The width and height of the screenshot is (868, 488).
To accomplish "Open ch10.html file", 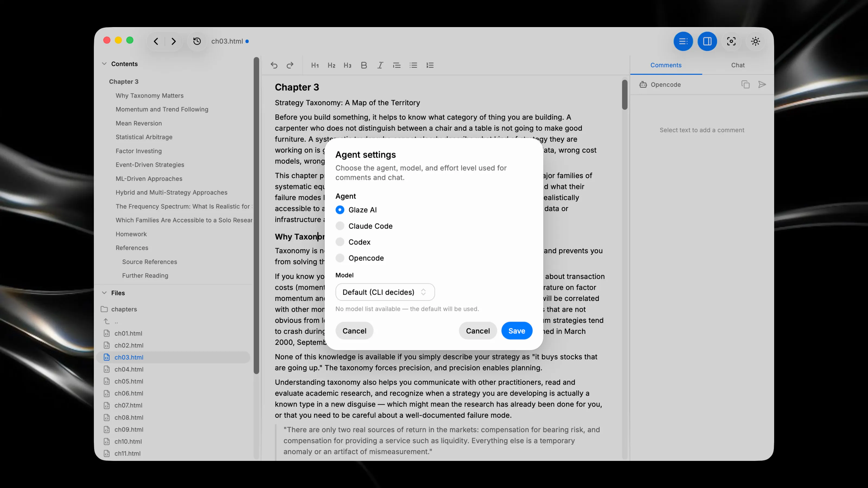I will tap(128, 442).
